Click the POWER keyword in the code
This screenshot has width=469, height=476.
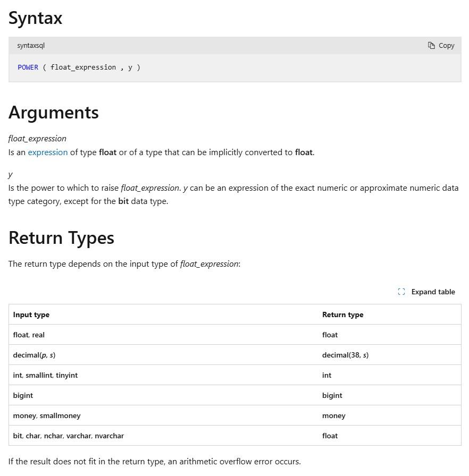click(x=28, y=67)
